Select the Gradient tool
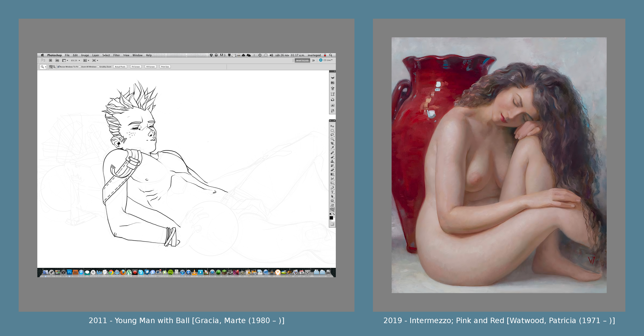This screenshot has width=644, height=336. [332, 174]
